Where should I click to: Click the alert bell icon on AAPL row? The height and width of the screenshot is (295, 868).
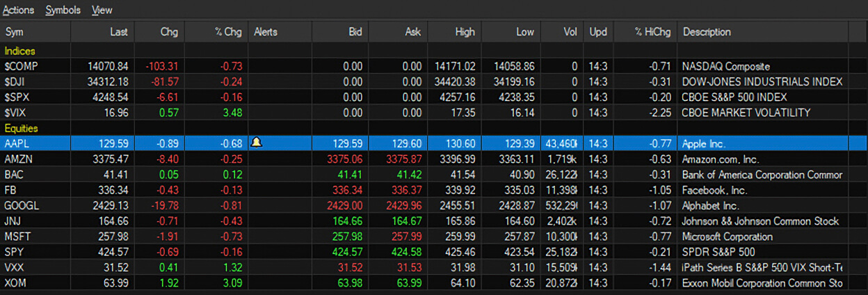point(256,143)
